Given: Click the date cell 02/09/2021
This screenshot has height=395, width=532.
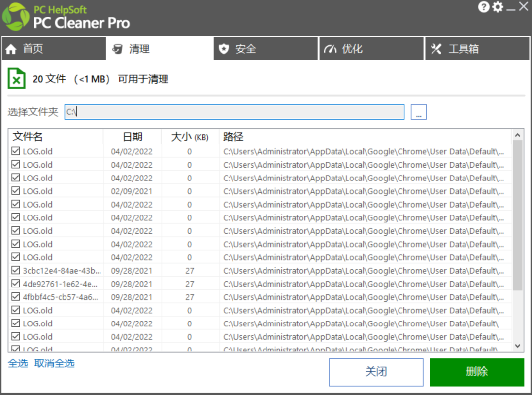Looking at the screenshot, I should tap(132, 191).
